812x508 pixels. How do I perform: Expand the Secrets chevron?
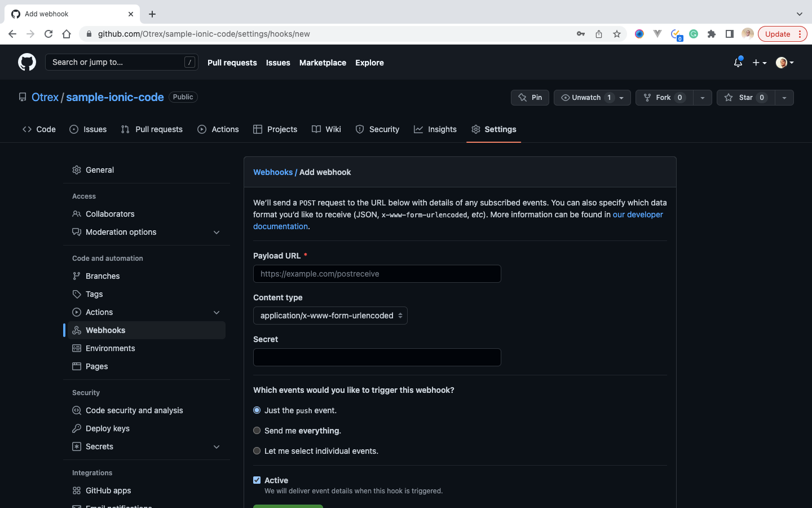tap(217, 446)
